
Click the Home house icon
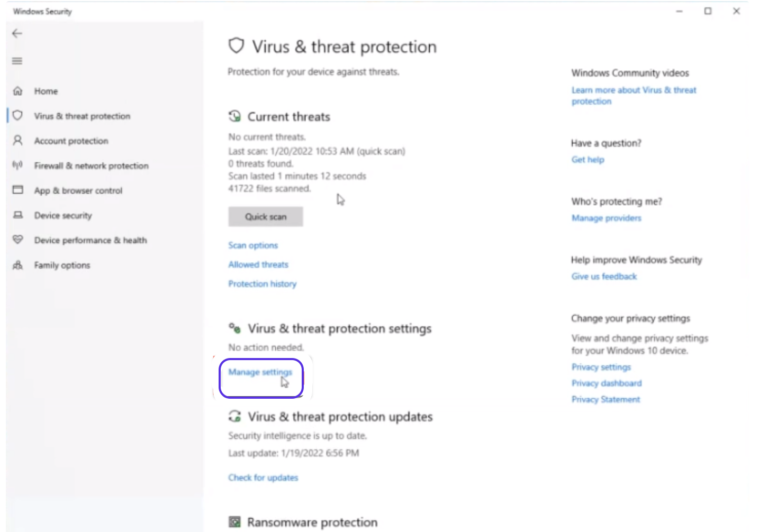pyautogui.click(x=17, y=91)
